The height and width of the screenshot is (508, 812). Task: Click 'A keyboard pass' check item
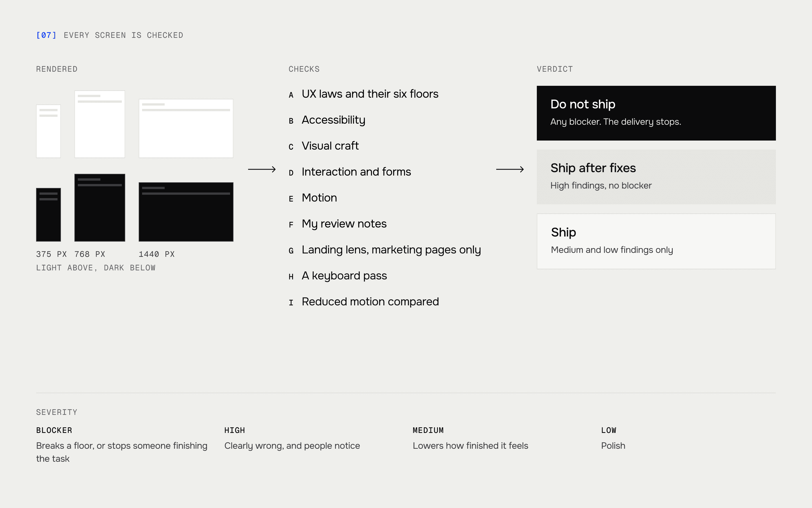[x=344, y=276]
